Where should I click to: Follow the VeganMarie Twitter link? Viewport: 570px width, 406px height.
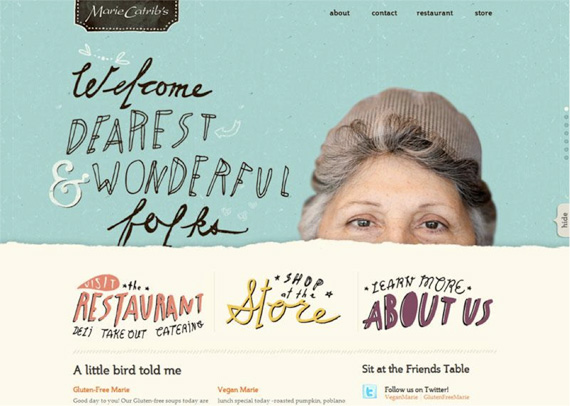tap(401, 397)
